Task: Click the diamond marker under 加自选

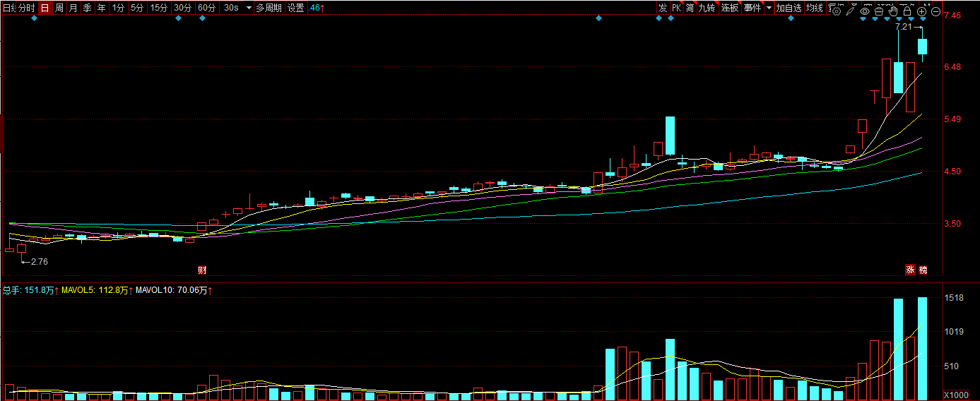Action: click(x=791, y=18)
